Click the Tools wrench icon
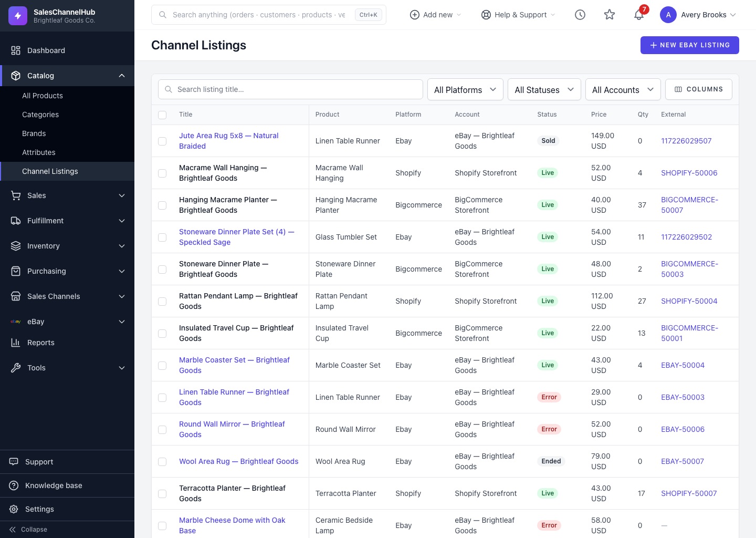756x538 pixels. click(16, 368)
